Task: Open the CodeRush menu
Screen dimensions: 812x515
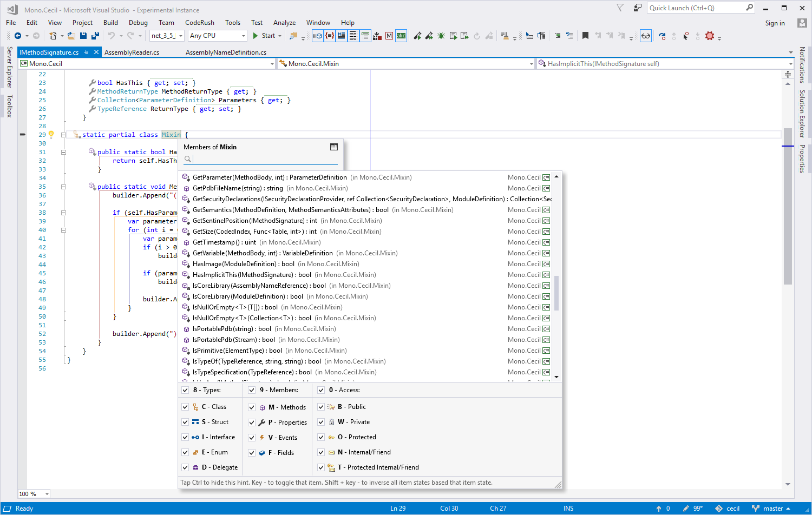Action: coord(198,23)
